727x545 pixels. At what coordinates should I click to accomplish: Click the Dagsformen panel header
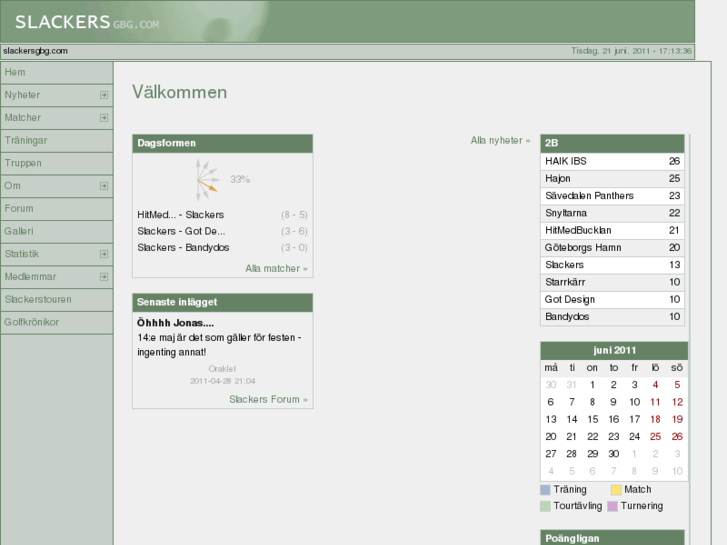pos(223,143)
